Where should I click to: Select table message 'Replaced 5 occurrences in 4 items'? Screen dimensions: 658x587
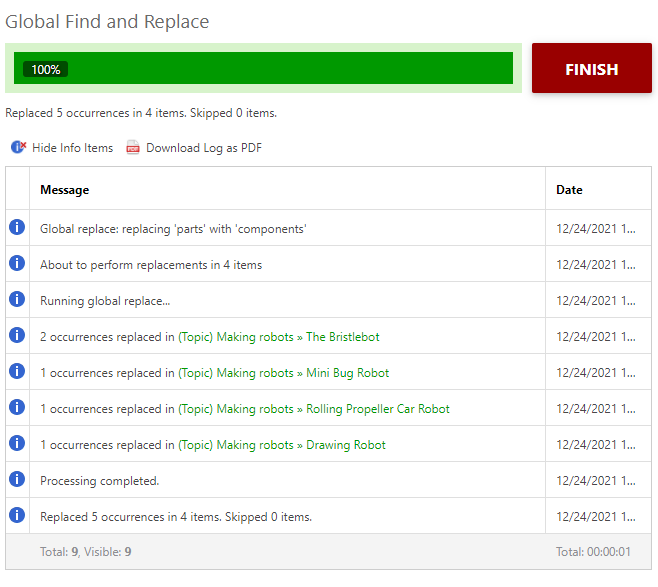click(x=176, y=517)
